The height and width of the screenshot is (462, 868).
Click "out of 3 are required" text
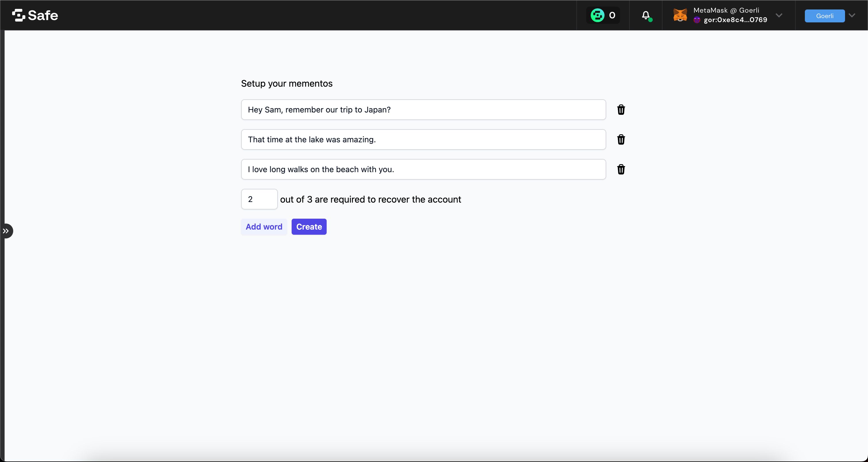(370, 199)
